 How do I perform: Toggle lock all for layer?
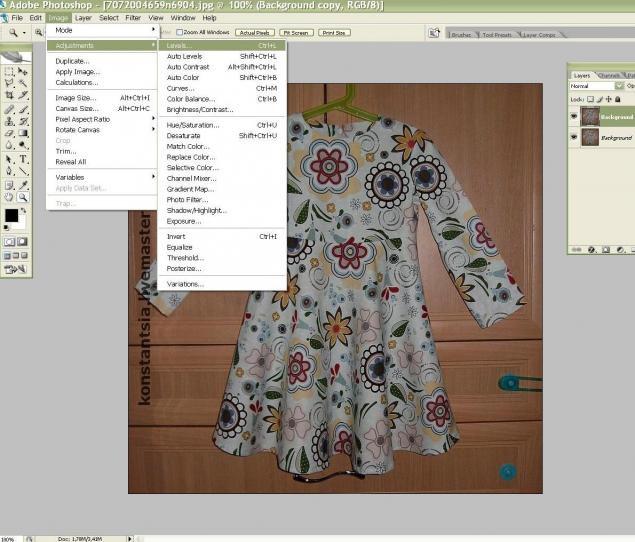[x=618, y=99]
